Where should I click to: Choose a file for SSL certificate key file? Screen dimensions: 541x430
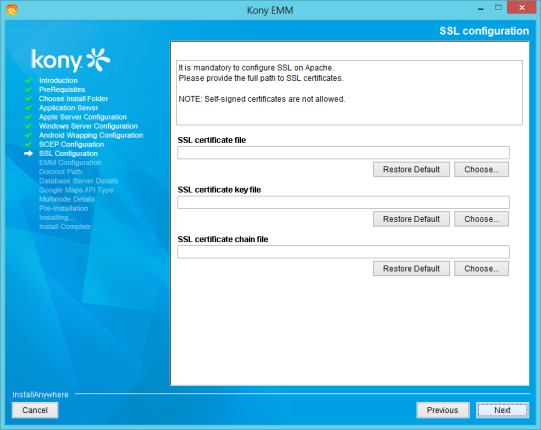[x=481, y=219]
